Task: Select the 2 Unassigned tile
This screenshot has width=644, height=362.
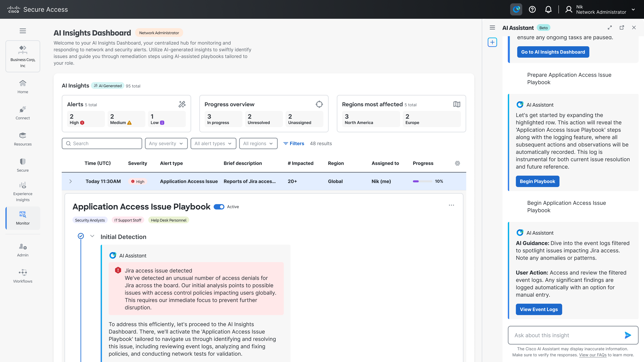Action: pos(304,119)
